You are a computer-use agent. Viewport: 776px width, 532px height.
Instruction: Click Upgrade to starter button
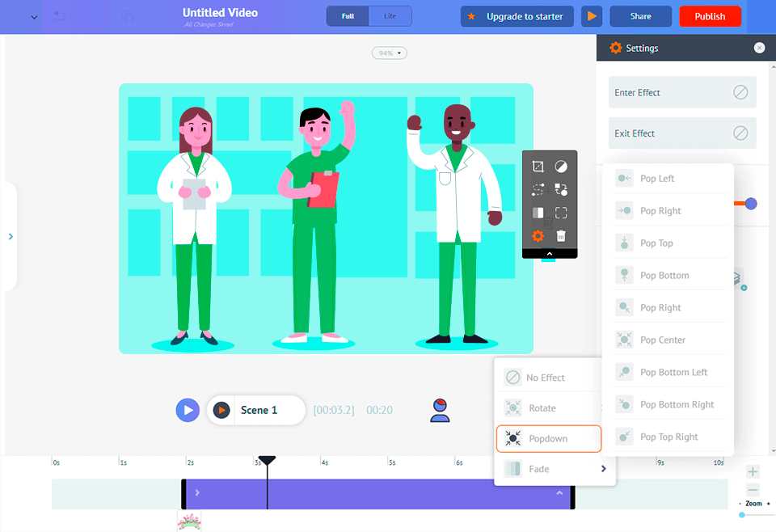pyautogui.click(x=517, y=16)
